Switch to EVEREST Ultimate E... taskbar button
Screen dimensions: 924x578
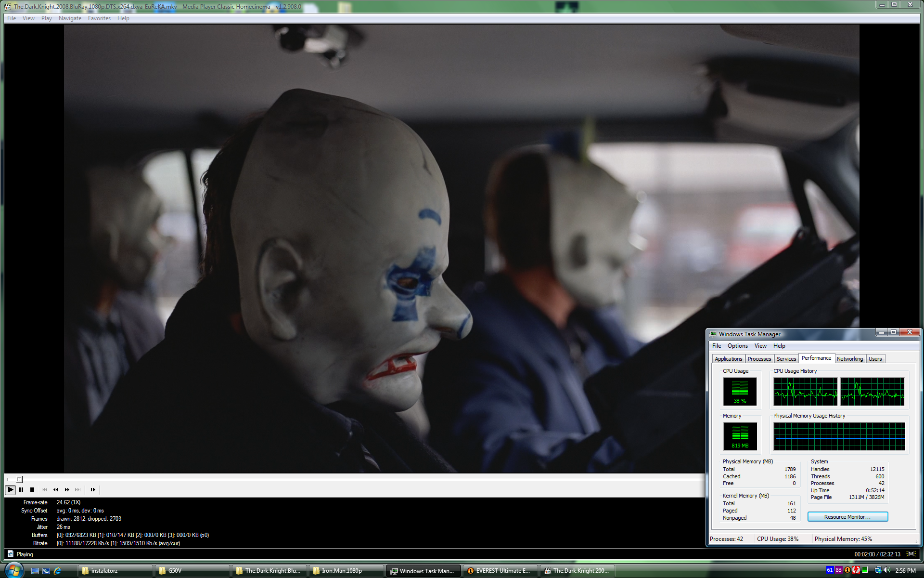click(500, 571)
